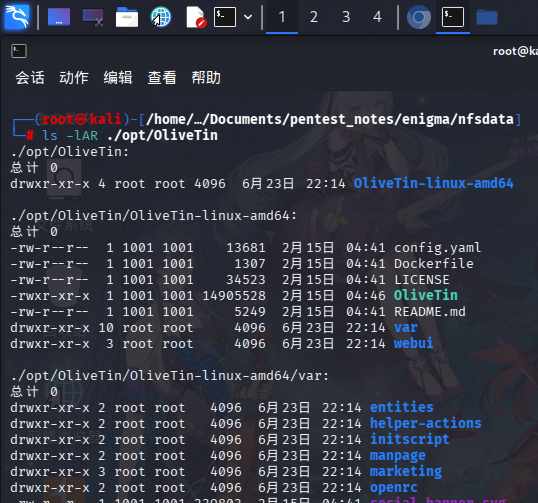The height and width of the screenshot is (503, 538).
Task: Click the terminal window title icon
Action: [19, 51]
